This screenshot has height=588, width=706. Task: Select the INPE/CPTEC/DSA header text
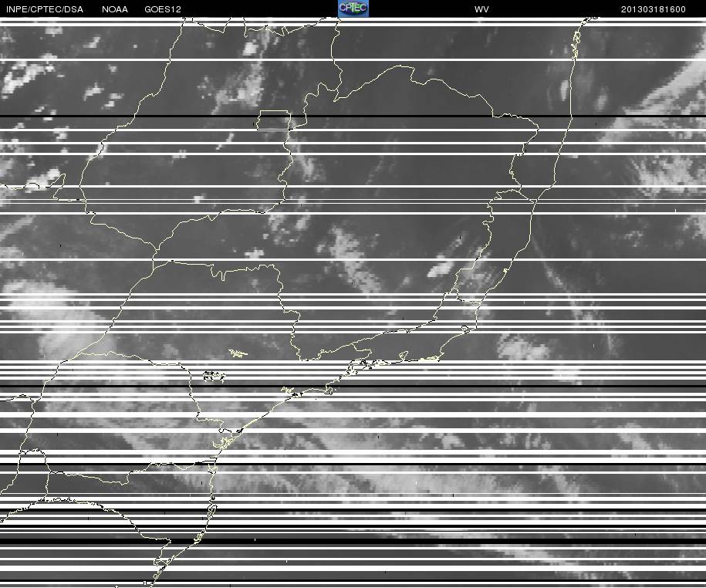[45, 9]
